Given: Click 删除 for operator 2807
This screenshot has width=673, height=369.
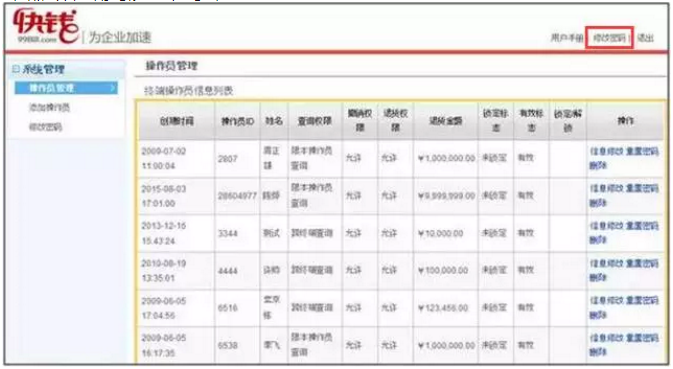Looking at the screenshot, I should [598, 165].
